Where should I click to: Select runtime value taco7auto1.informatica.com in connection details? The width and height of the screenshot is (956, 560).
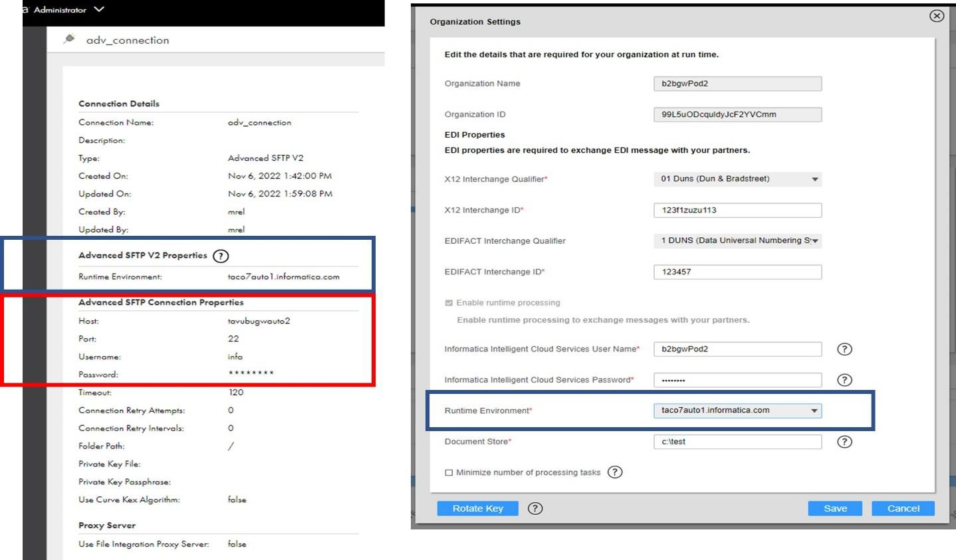283,276
